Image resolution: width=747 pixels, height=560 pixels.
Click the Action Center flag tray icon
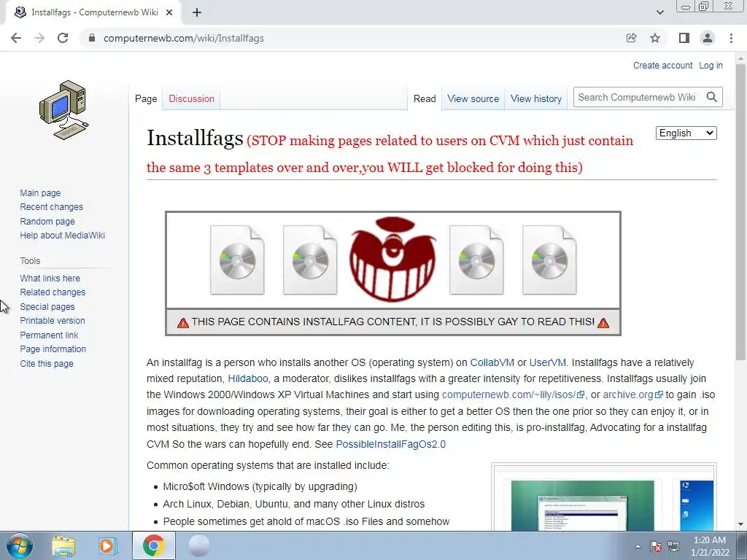tap(656, 546)
